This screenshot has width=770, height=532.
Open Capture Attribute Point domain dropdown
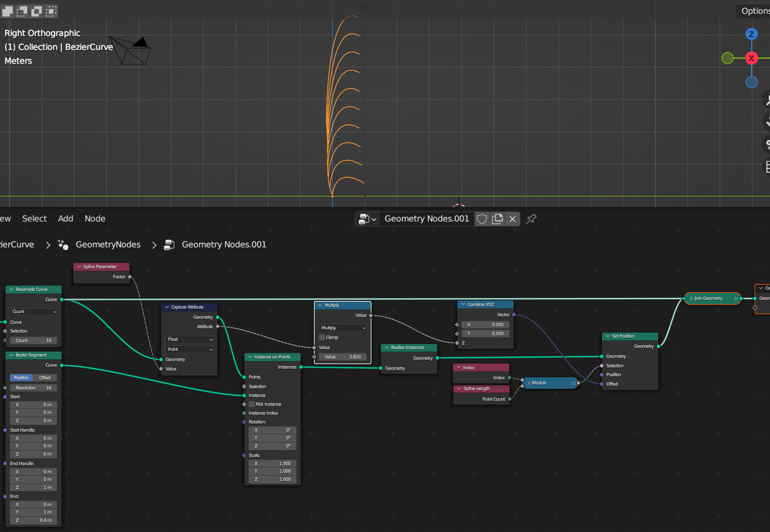189,349
